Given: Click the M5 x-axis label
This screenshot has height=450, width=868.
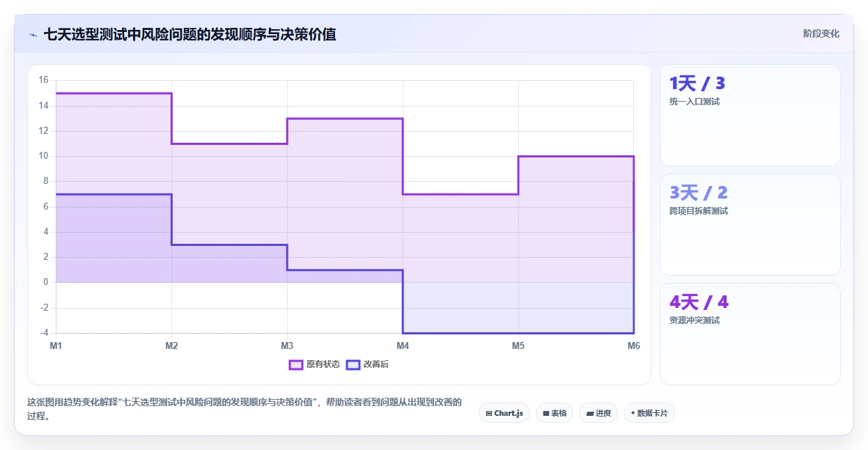Looking at the screenshot, I should 518,346.
